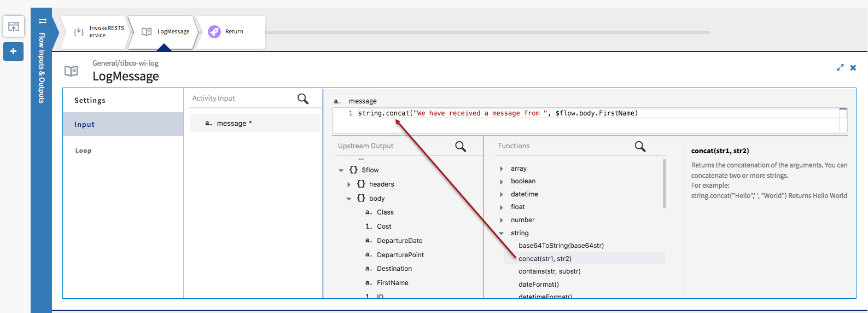Click the Upstream Output search magnifier
868x313 pixels.
coord(461,147)
